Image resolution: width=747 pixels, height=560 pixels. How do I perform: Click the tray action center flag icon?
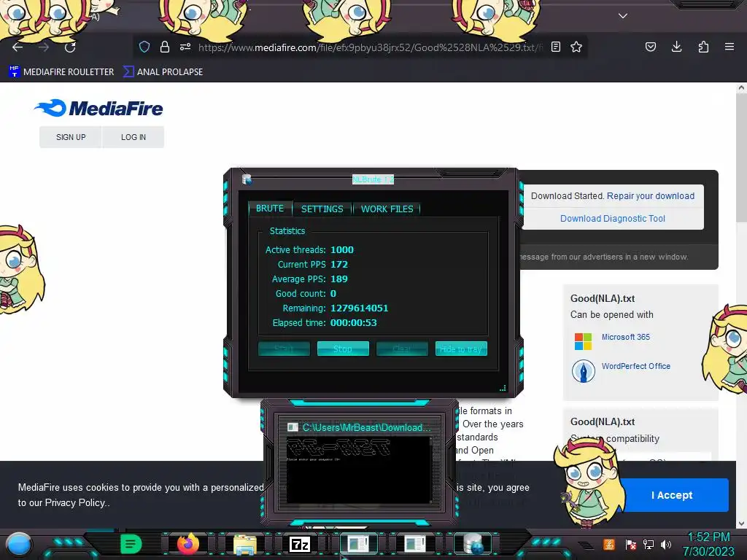(x=630, y=544)
